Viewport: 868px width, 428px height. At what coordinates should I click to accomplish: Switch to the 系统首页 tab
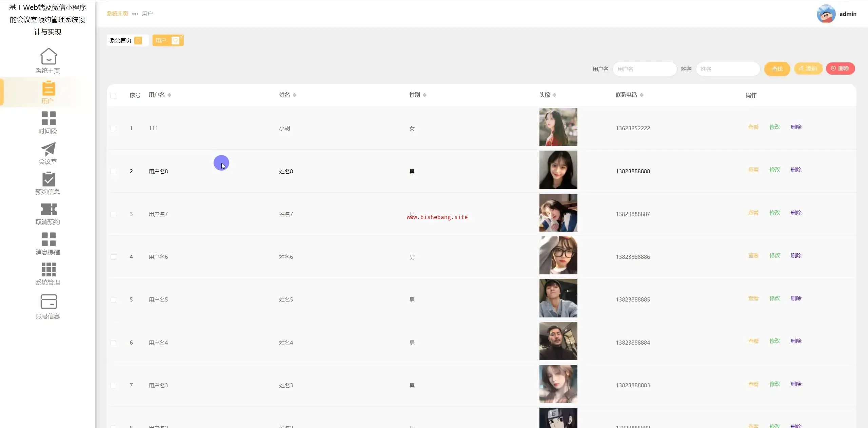point(121,40)
